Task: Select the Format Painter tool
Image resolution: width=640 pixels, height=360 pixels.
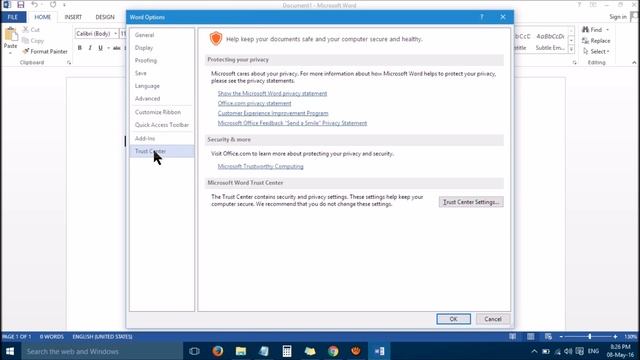Action: (x=45, y=51)
